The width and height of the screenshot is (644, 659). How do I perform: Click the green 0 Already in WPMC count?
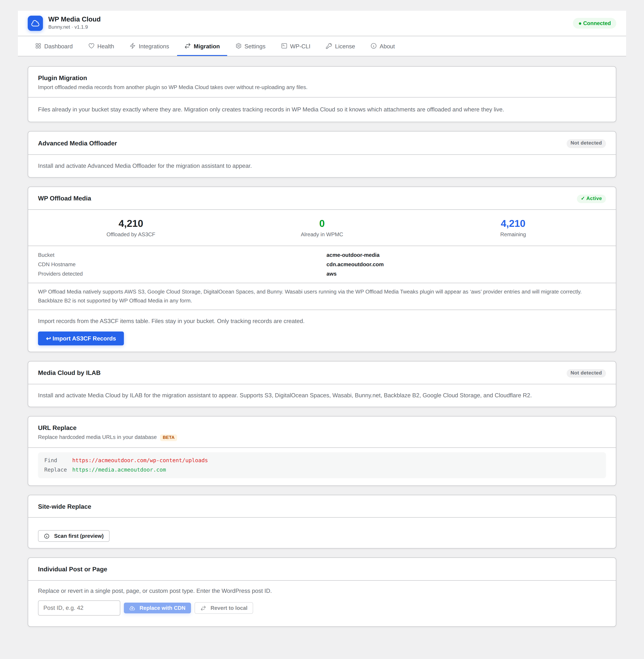coord(322,224)
